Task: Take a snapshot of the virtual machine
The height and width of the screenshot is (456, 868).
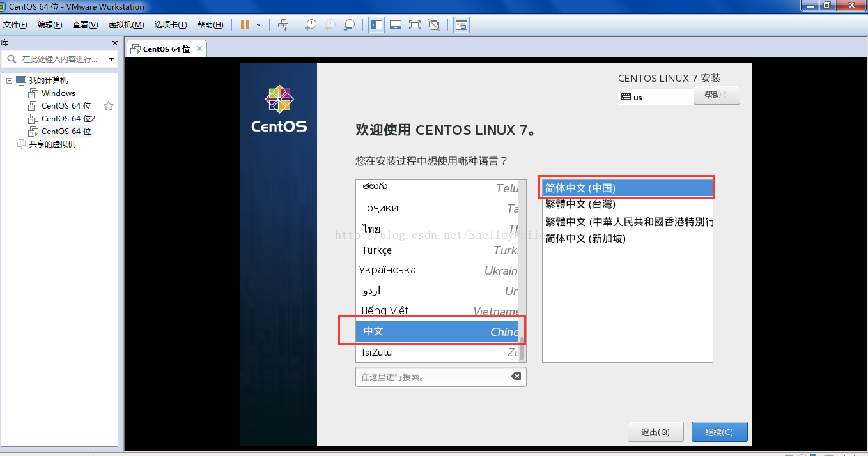Action: [x=311, y=25]
